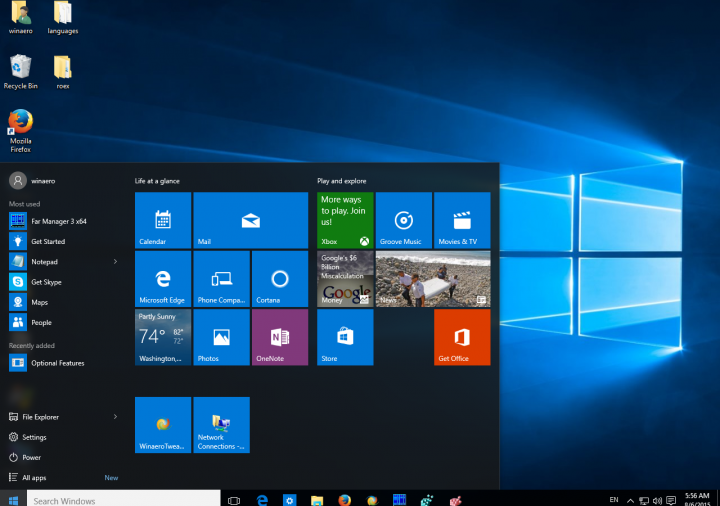The height and width of the screenshot is (506, 720).
Task: Click the Search Windows box
Action: point(120,499)
